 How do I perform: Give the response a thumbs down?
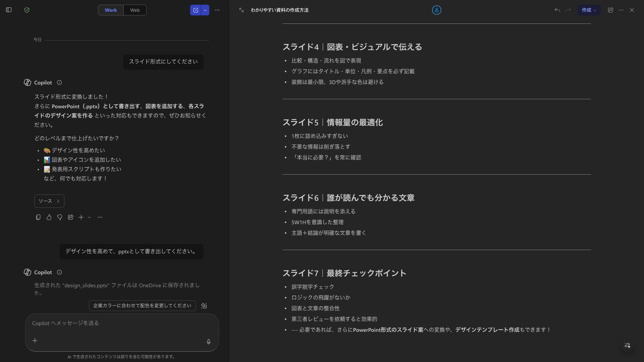(59, 217)
